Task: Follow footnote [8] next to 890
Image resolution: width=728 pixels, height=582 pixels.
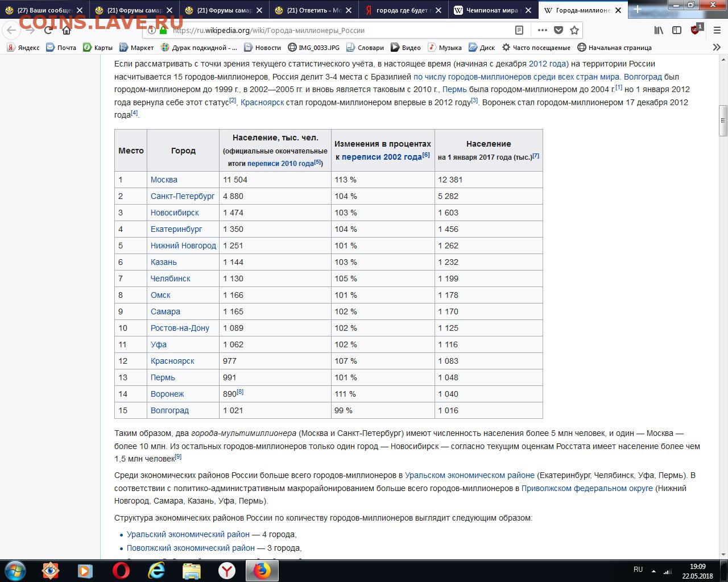Action: (241, 392)
